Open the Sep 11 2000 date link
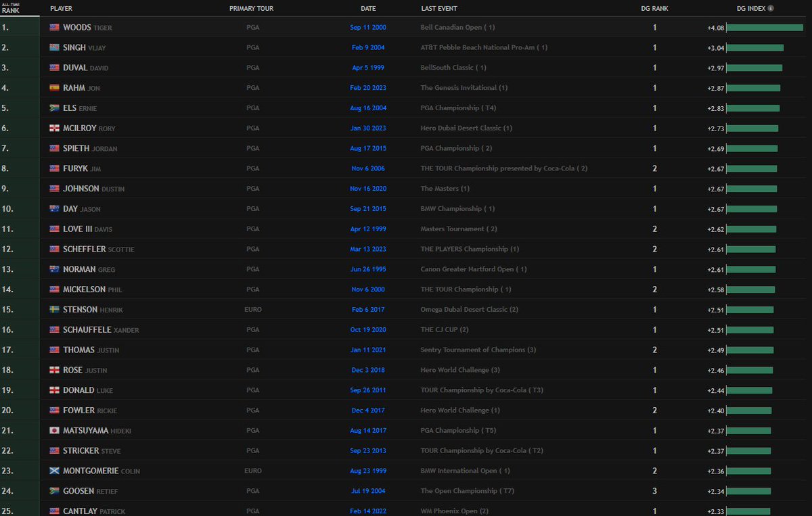 [x=368, y=28]
